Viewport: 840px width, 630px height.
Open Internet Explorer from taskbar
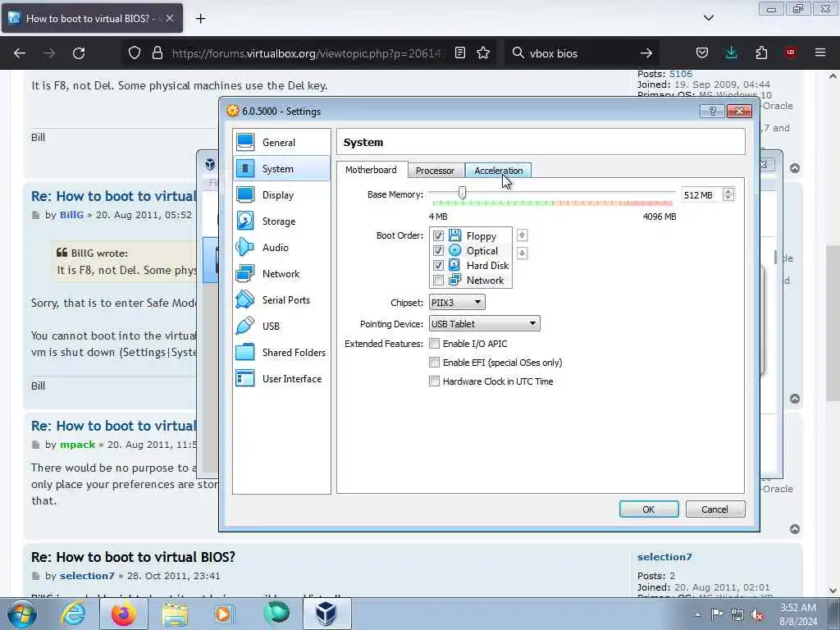pyautogui.click(x=73, y=614)
